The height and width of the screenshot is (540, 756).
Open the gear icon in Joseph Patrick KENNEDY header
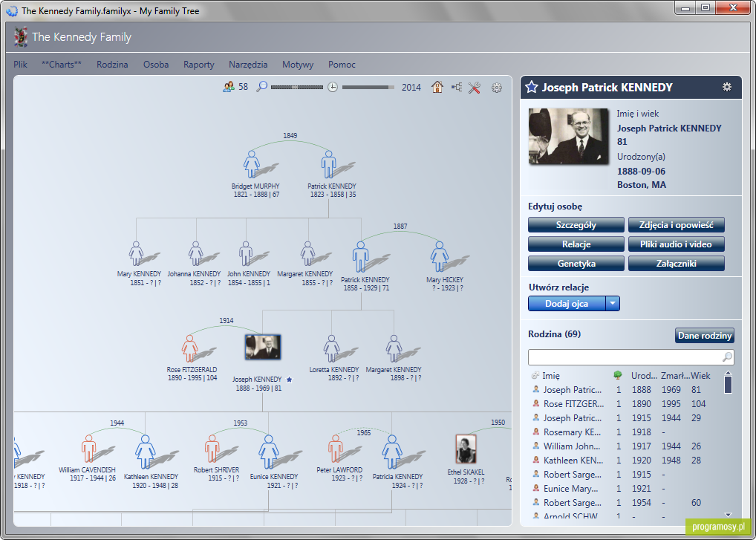click(x=726, y=87)
